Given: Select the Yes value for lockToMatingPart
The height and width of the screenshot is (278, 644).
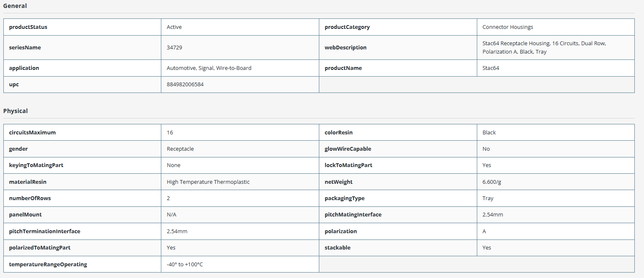Looking at the screenshot, I should [486, 165].
